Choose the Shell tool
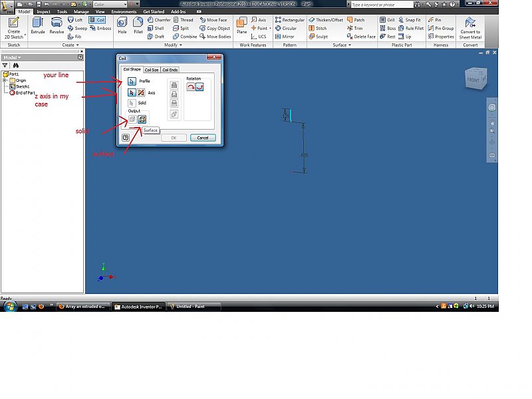532x399 pixels. (156, 28)
